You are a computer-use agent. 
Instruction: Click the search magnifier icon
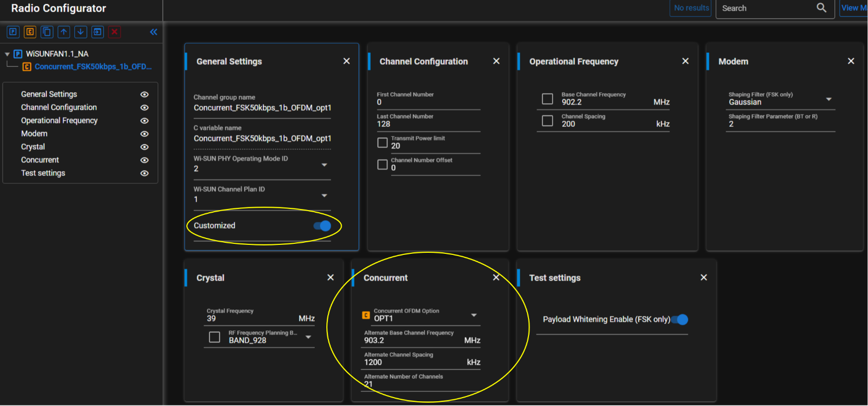point(821,8)
